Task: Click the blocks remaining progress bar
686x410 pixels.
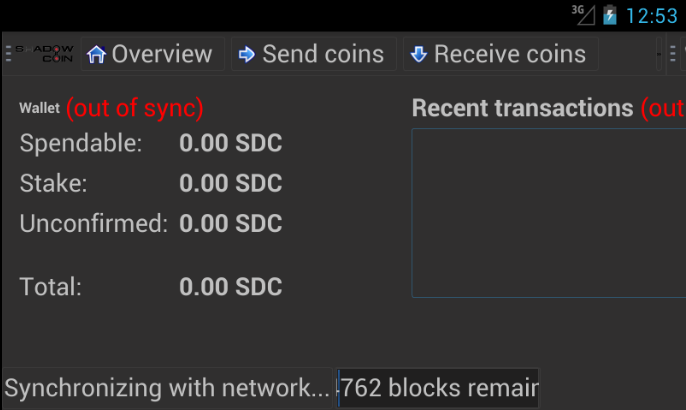Action: click(438, 388)
